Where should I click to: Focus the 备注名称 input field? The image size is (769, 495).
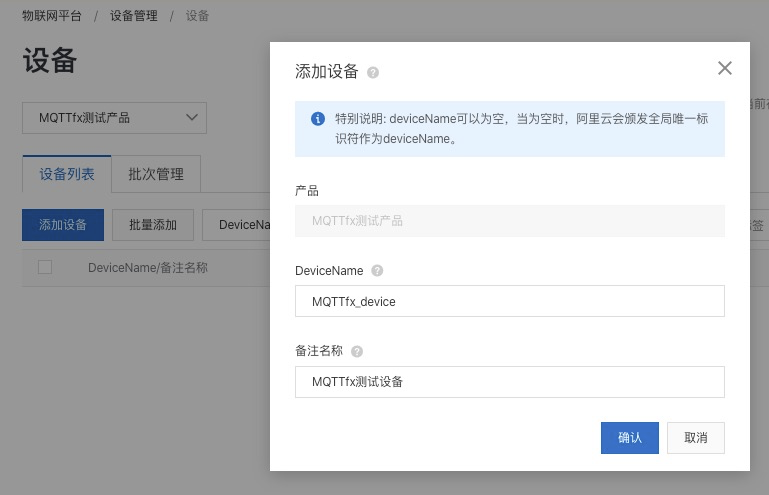509,381
